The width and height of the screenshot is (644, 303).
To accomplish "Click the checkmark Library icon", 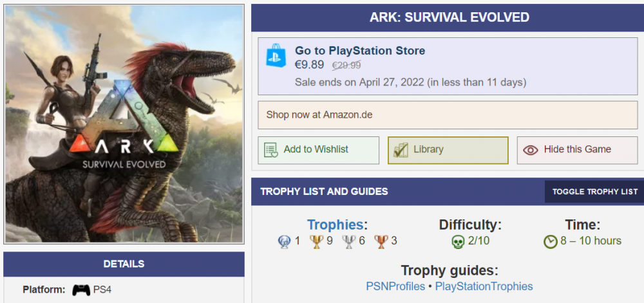I will [x=401, y=150].
